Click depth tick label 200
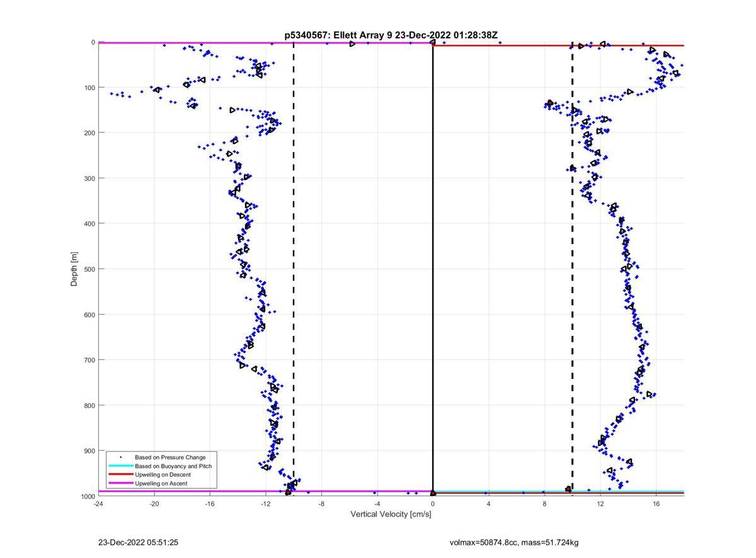756x558 pixels. (x=89, y=133)
